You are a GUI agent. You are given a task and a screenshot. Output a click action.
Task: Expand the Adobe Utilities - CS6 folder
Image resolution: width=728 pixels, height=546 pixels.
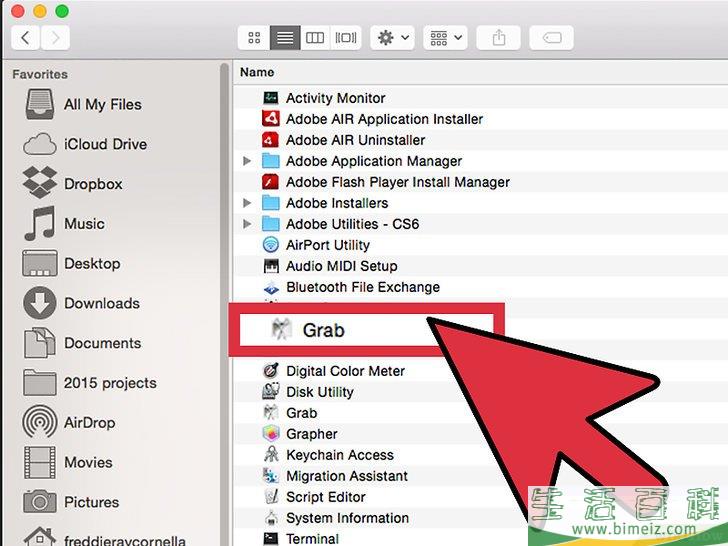point(247,224)
